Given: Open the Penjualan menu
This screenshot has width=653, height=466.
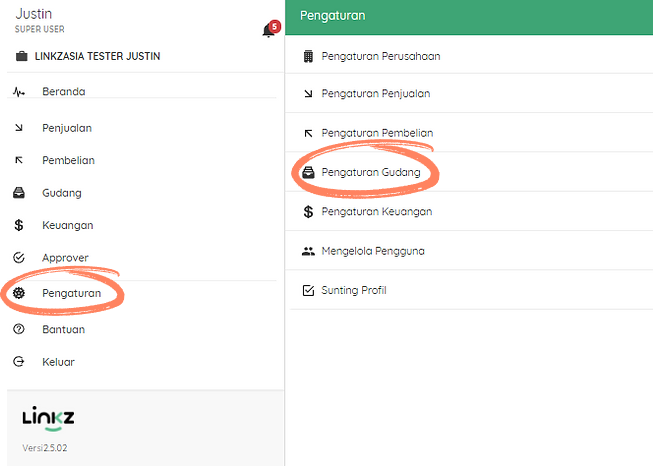Looking at the screenshot, I should (x=67, y=128).
